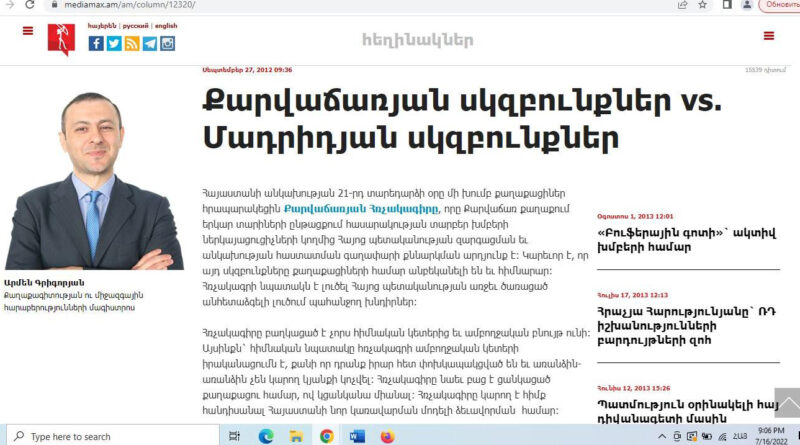Viewport: 800px width, 445px height.
Task: Bookmark this page with the star icon
Action: pyautogui.click(x=703, y=5)
